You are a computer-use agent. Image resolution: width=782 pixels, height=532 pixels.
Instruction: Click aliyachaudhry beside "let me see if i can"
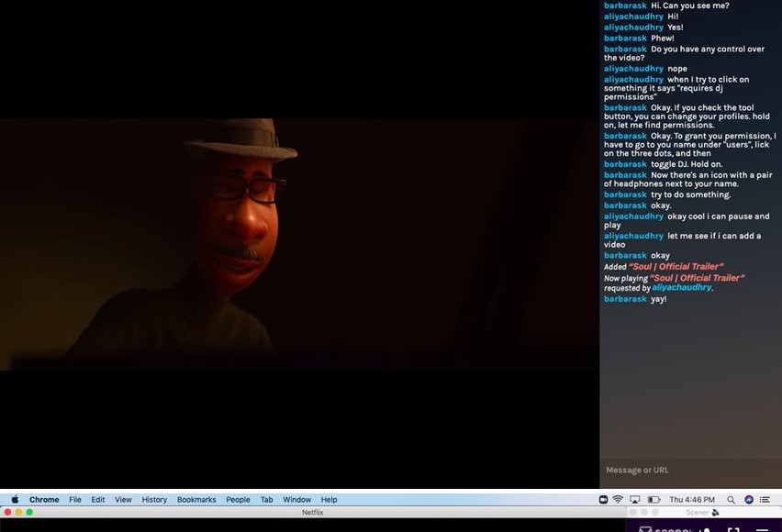(633, 236)
